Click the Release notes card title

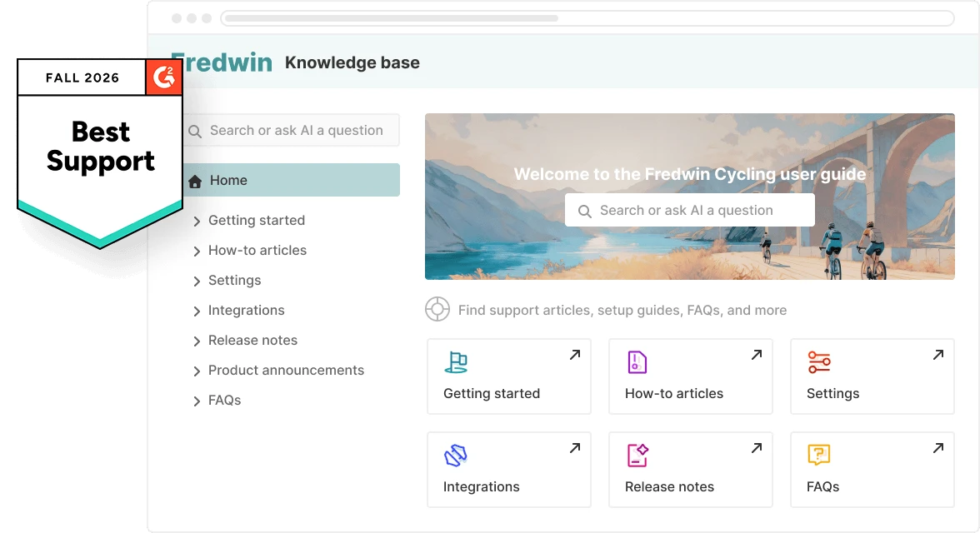coord(669,486)
